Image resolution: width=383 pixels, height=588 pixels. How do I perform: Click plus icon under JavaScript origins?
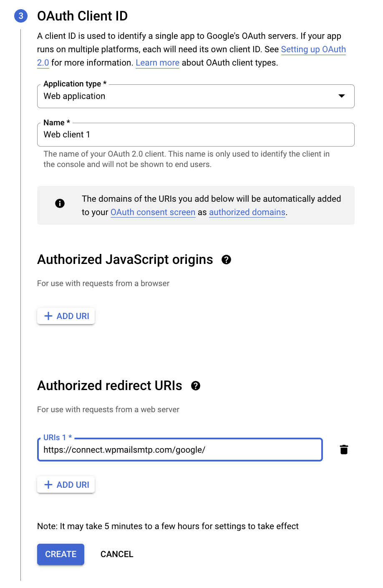(x=48, y=316)
